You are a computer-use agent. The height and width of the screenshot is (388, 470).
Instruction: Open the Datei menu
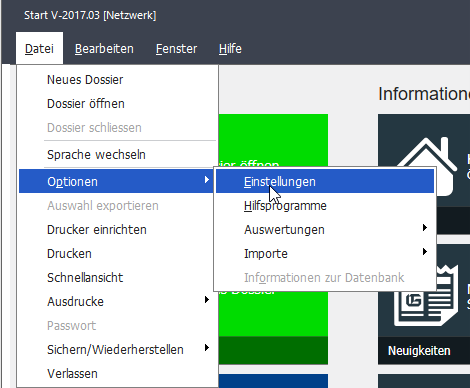pyautogui.click(x=39, y=49)
